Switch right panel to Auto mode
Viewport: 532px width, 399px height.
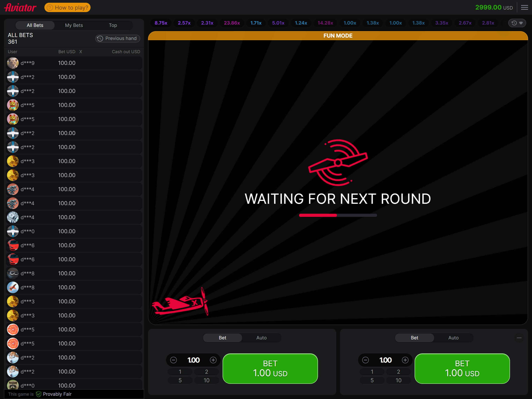(x=453, y=338)
